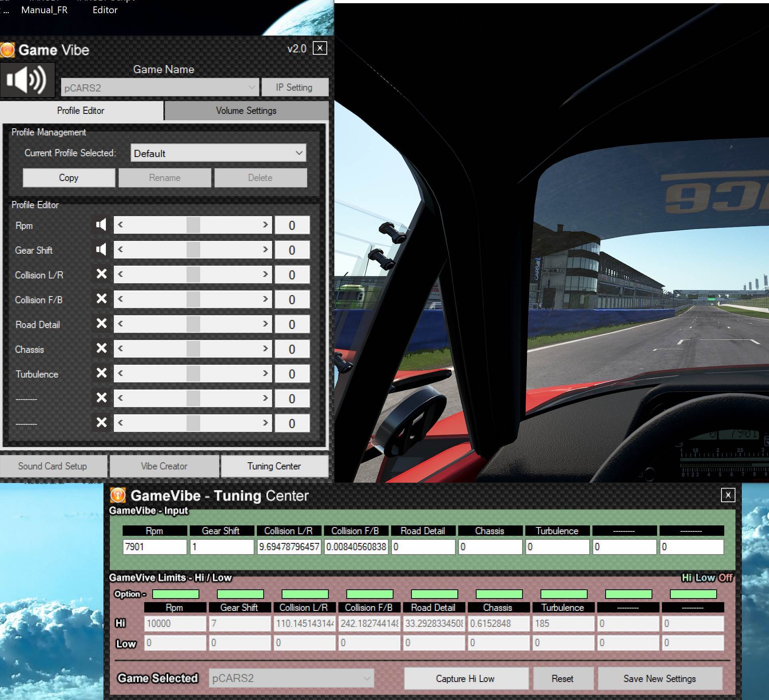Close the Tuning Center window

pos(728,495)
